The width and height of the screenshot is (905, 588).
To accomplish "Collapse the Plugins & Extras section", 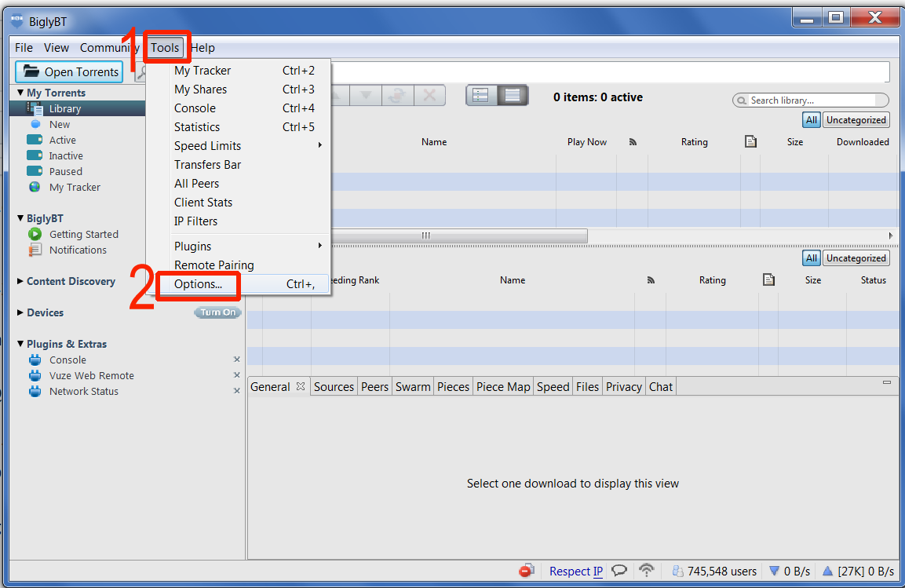I will coord(20,344).
